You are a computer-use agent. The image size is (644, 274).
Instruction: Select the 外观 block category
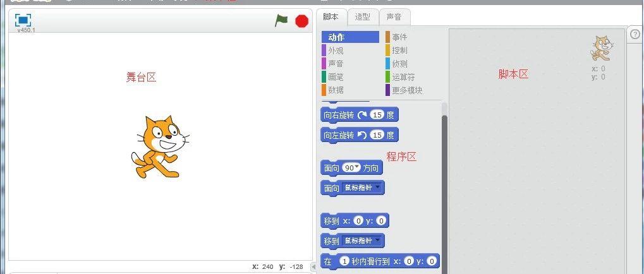[x=336, y=51]
